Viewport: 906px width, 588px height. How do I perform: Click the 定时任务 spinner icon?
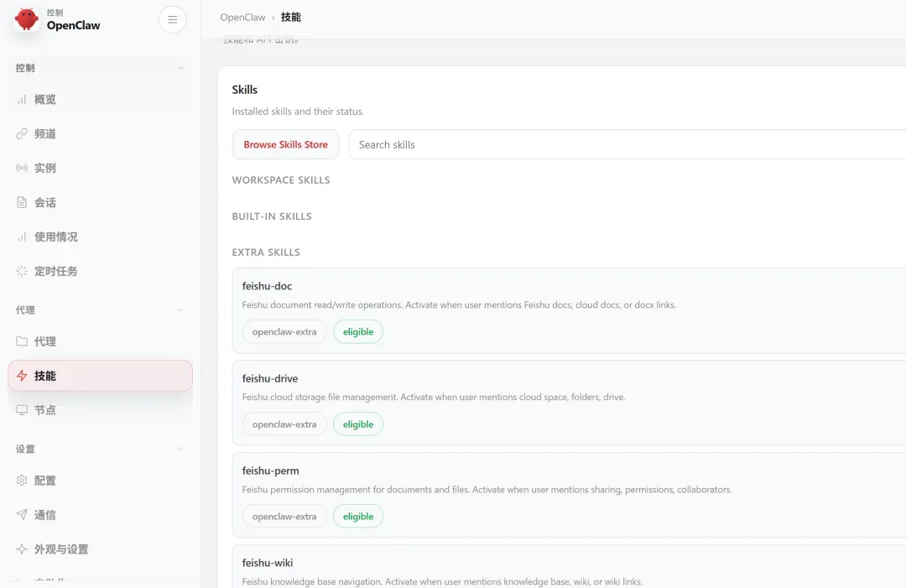coord(22,272)
